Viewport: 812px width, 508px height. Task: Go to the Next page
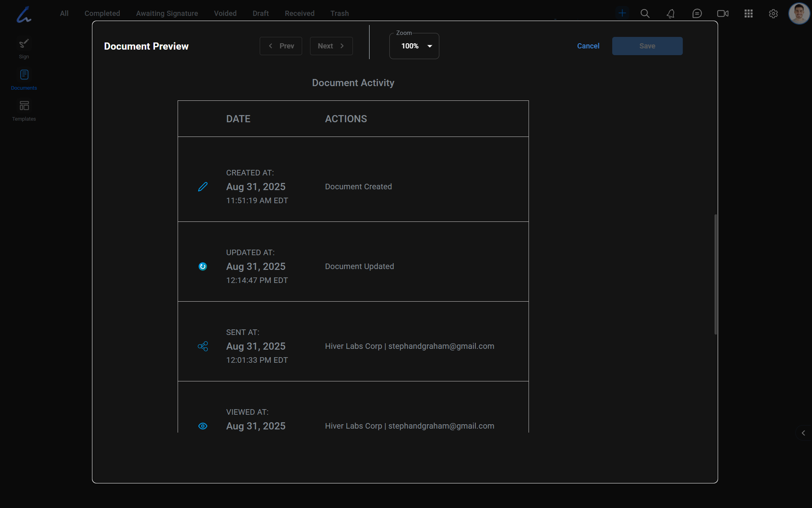click(x=331, y=46)
